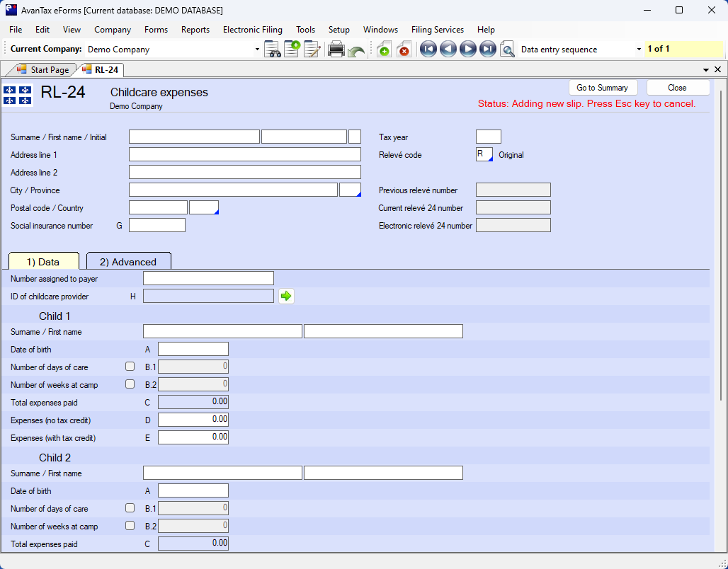
Task: Click the Tax year input field
Action: click(x=488, y=137)
